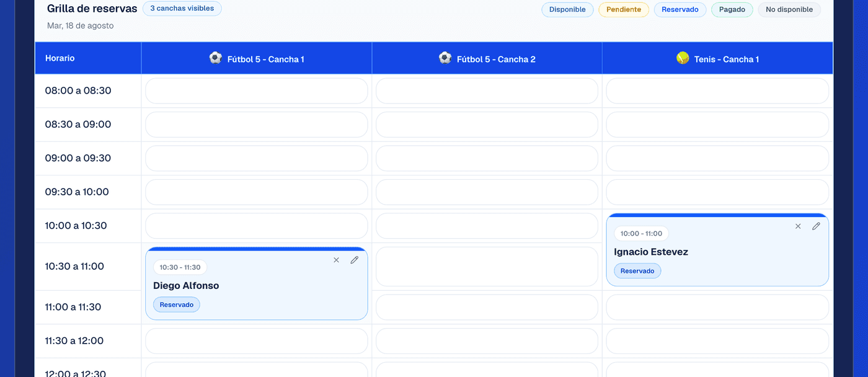Click the '3 canchas visibles' badge

(x=182, y=9)
